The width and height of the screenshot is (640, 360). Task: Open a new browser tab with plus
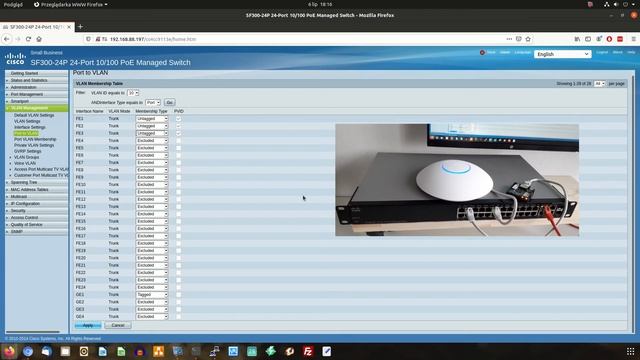point(80,27)
